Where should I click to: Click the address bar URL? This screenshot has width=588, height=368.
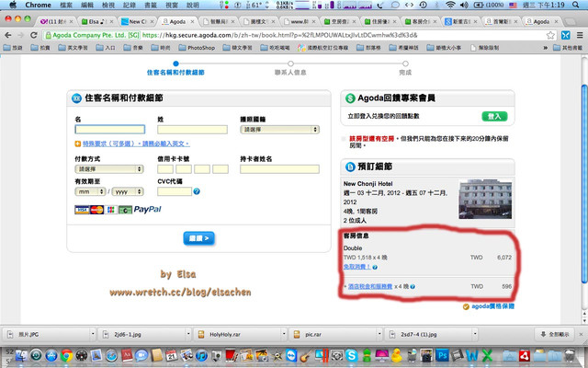pos(279,35)
